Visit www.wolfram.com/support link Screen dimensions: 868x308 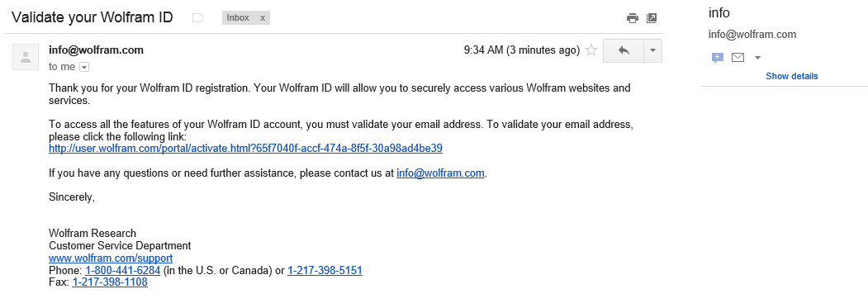tap(111, 258)
